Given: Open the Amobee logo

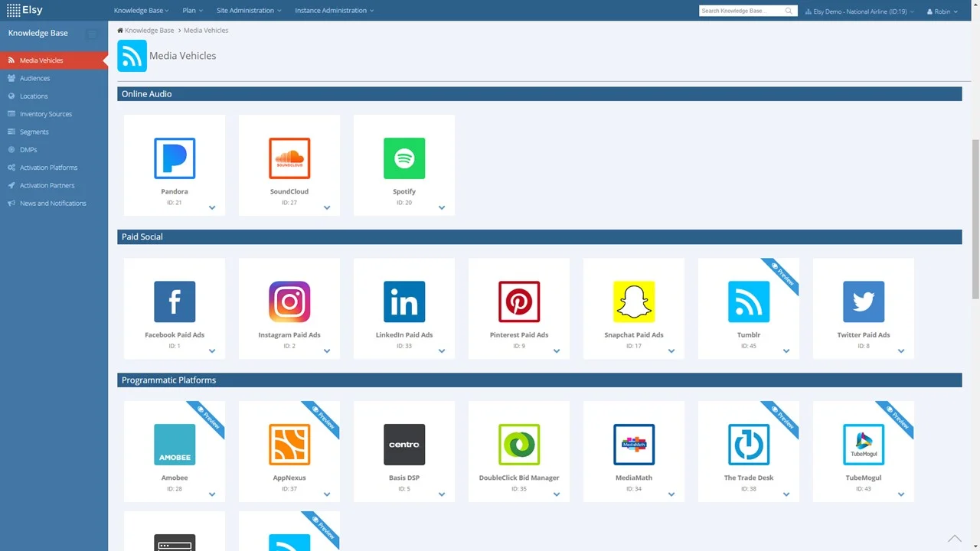Looking at the screenshot, I should point(175,445).
